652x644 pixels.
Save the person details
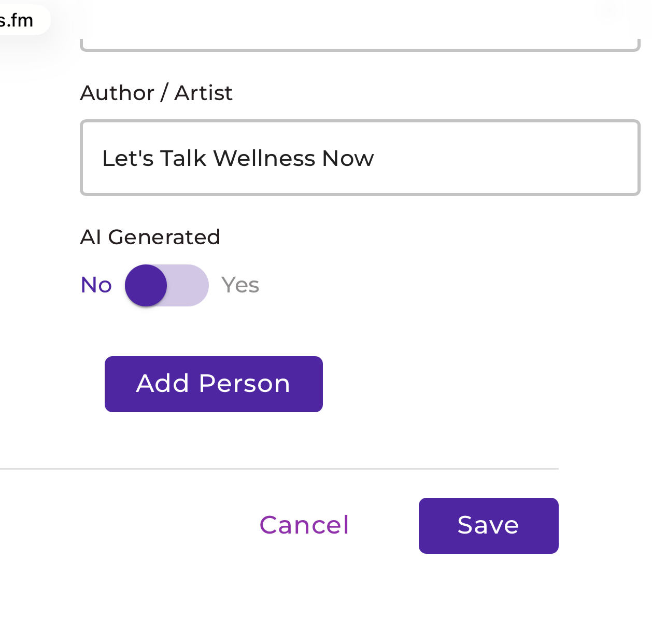[488, 525]
